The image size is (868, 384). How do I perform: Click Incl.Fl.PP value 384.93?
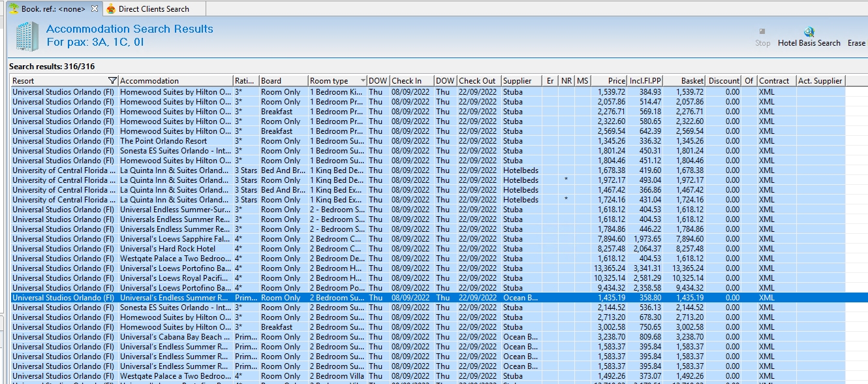[651, 92]
